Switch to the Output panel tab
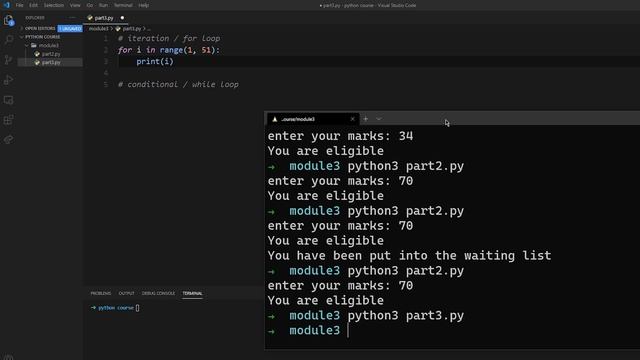This screenshot has height=360, width=640. tap(127, 293)
